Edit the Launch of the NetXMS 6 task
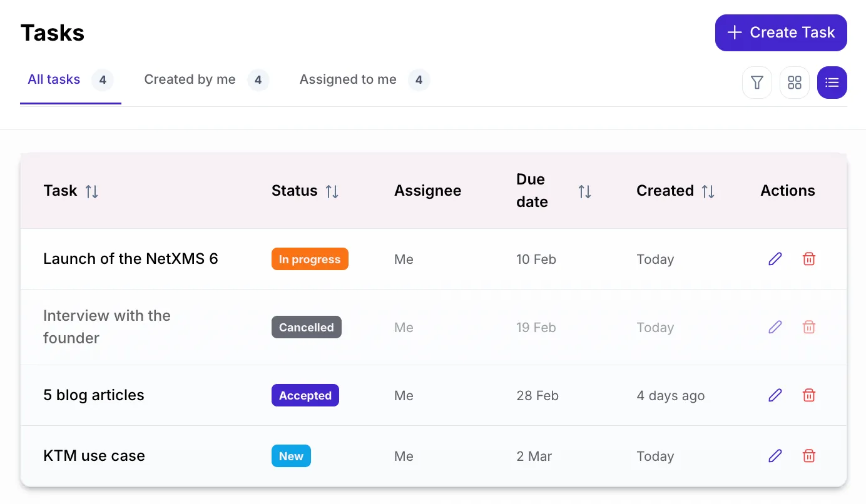This screenshot has width=866, height=504. (775, 259)
